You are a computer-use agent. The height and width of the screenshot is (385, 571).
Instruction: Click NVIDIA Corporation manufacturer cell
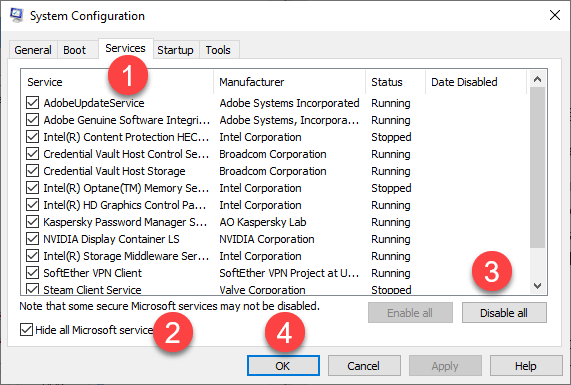[x=267, y=239]
